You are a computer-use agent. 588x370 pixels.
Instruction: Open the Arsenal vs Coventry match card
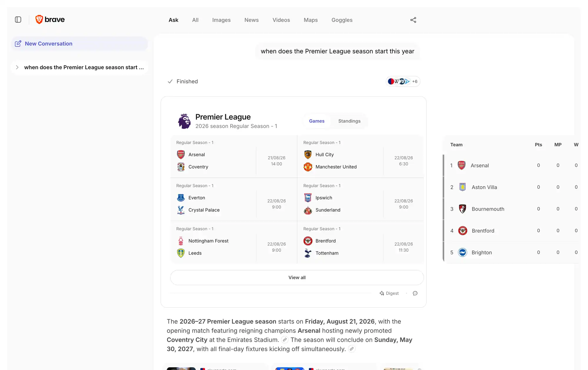point(234,157)
